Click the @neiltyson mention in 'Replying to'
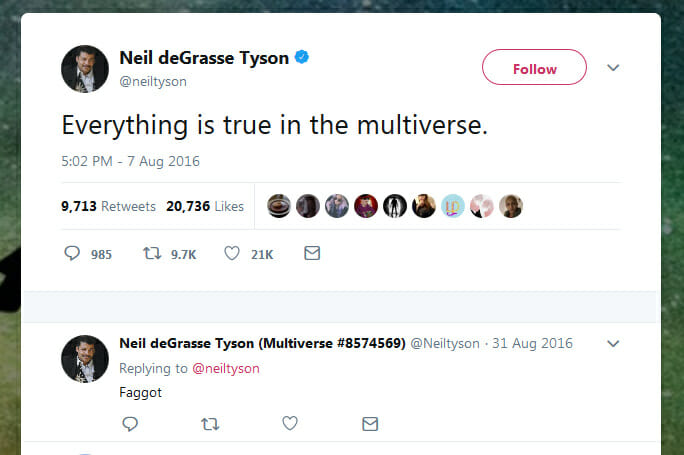The image size is (684, 455). pos(225,368)
